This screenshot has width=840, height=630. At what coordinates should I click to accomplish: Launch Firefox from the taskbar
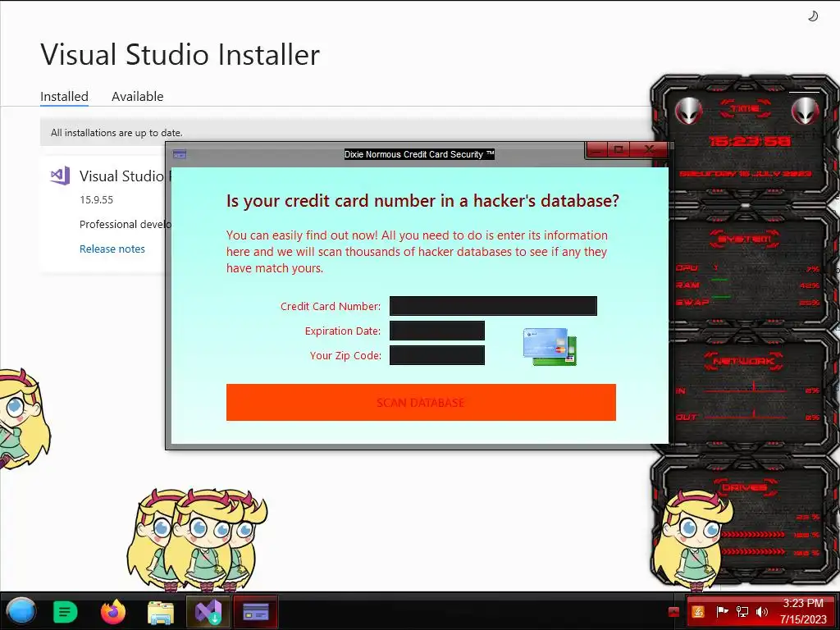[x=113, y=611]
